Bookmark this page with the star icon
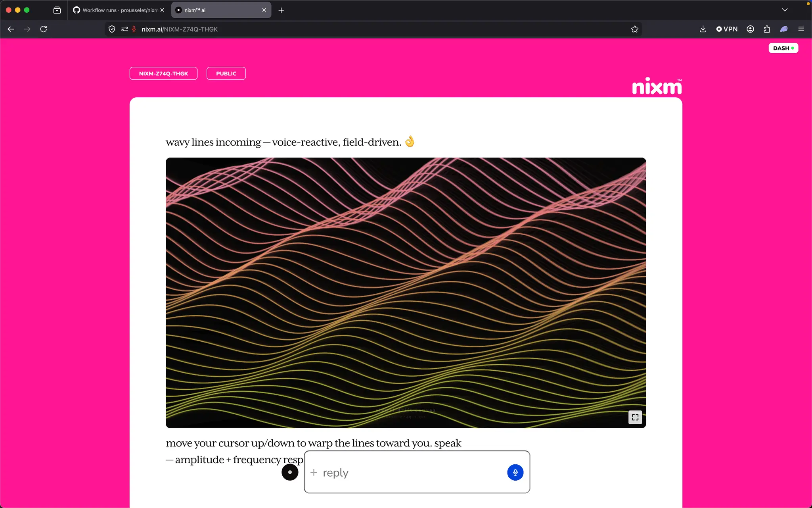The image size is (812, 508). pyautogui.click(x=635, y=29)
